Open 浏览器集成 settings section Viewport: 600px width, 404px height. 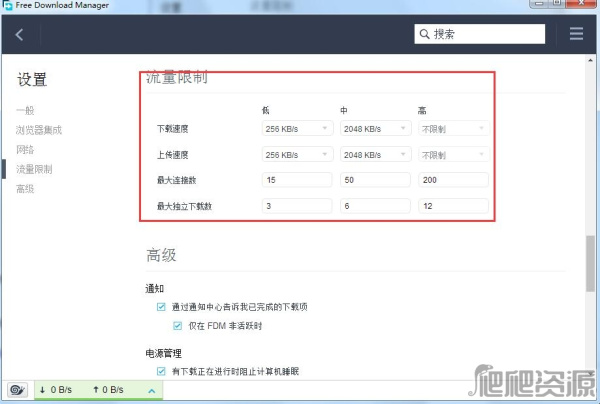[x=39, y=130]
